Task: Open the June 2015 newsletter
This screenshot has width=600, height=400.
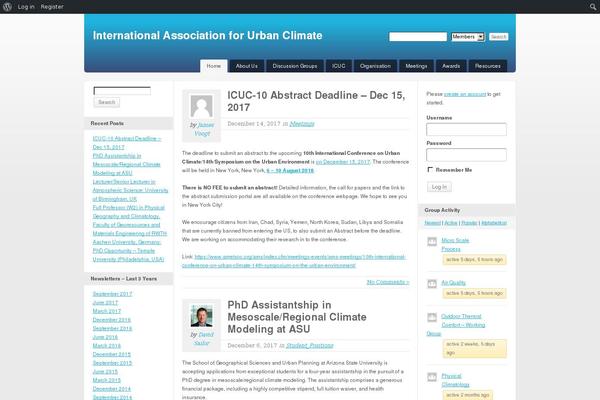Action: [105, 372]
